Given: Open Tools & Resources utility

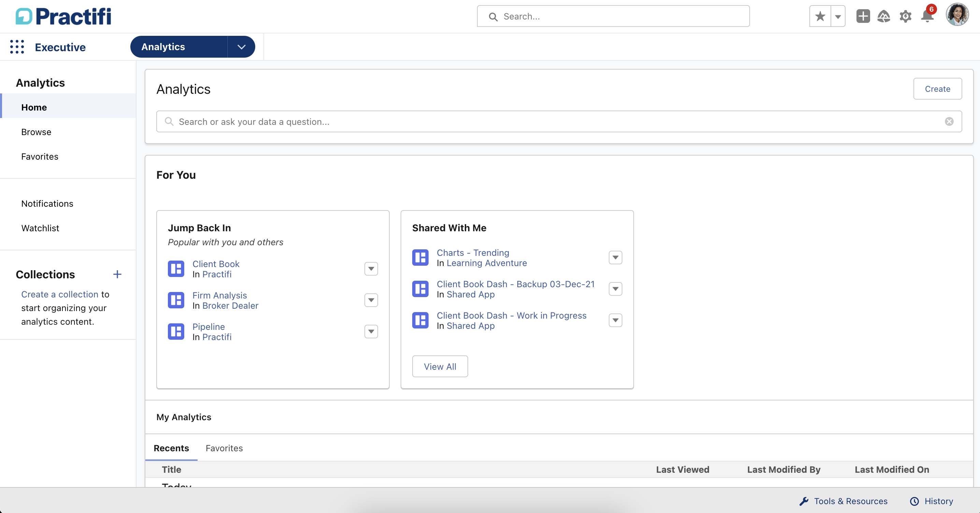Looking at the screenshot, I should click(843, 501).
